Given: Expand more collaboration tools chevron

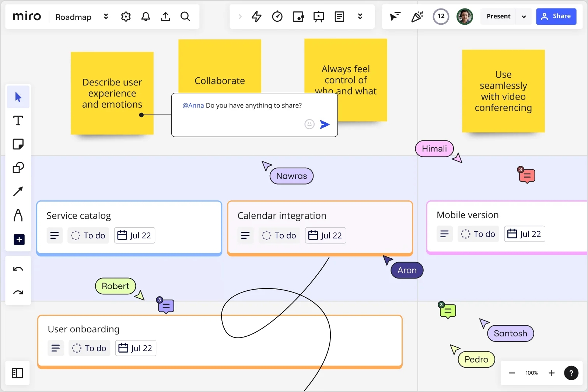Looking at the screenshot, I should click(360, 17).
